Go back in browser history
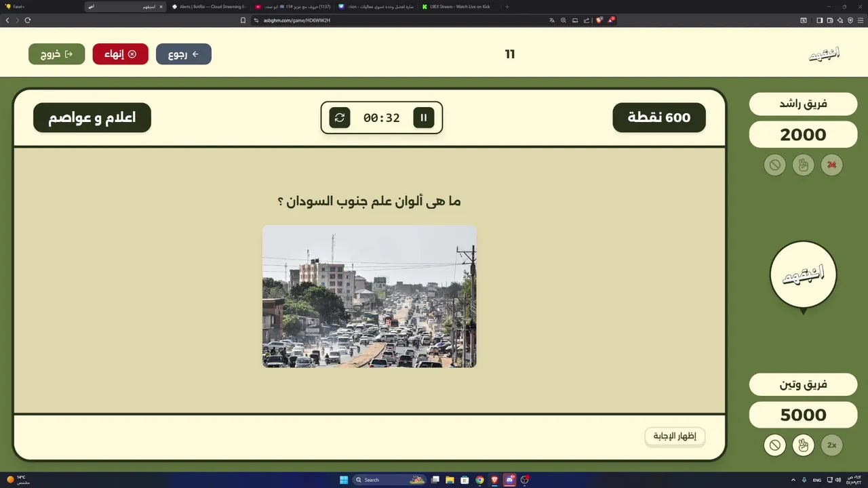The height and width of the screenshot is (488, 868). (x=7, y=20)
